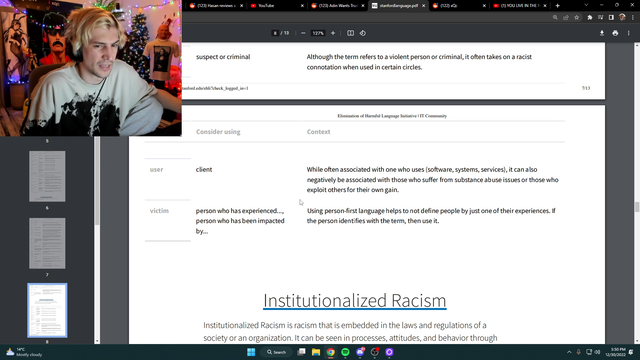Click the 'Consider using' column header
Viewport: 640px width, 360px height.
218,132
